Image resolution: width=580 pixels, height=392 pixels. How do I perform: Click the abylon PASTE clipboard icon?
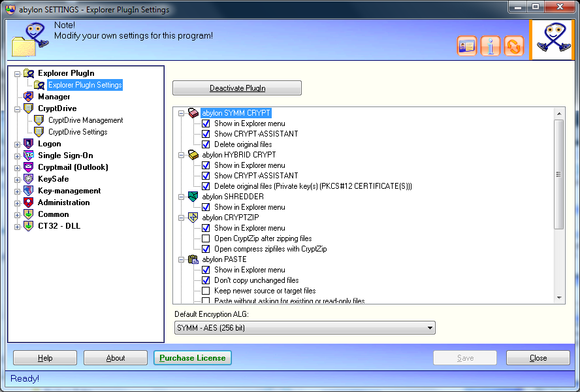click(193, 259)
